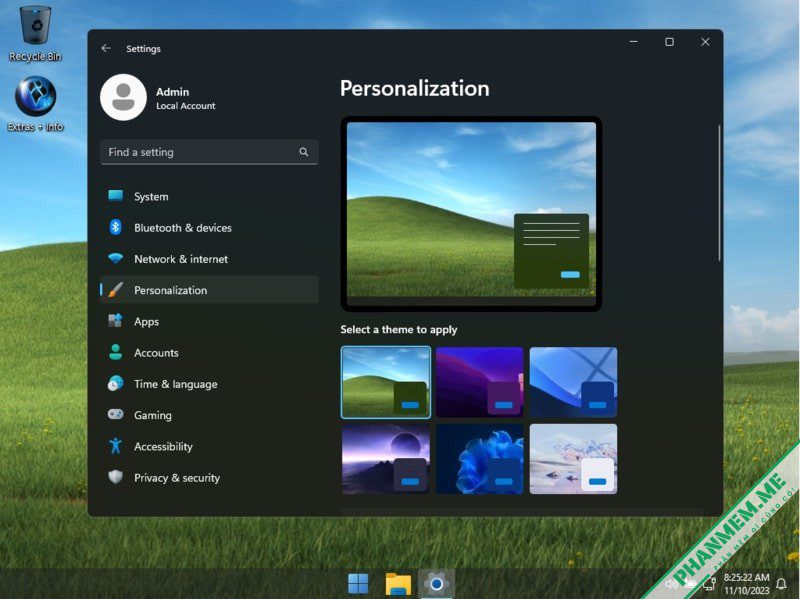Image resolution: width=800 pixels, height=599 pixels.
Task: Click the search magnifier icon
Action: click(304, 152)
